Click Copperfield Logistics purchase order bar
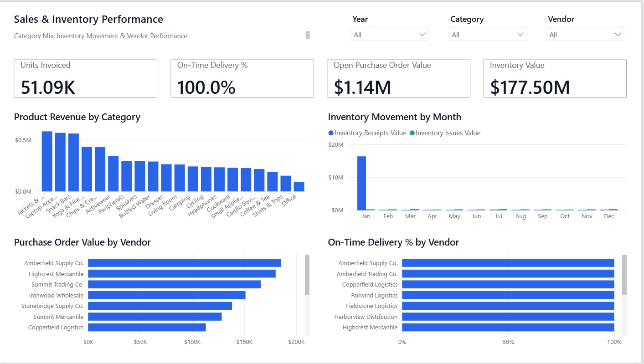This screenshot has height=364, width=644. coord(147,327)
